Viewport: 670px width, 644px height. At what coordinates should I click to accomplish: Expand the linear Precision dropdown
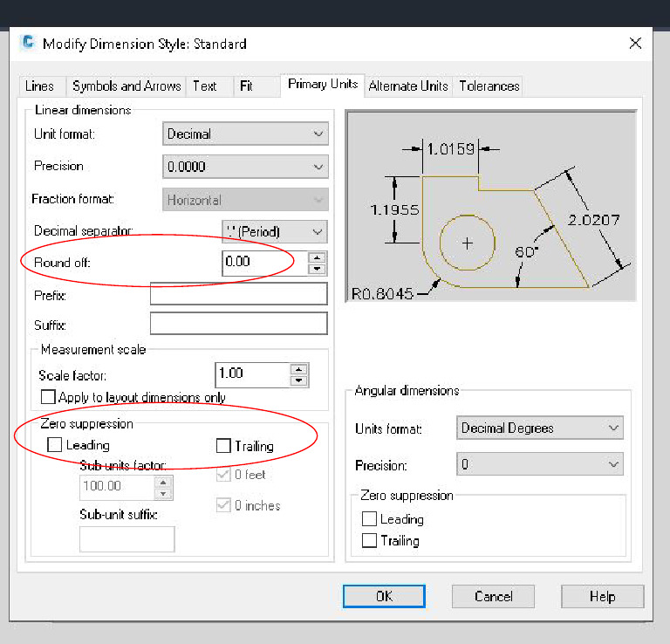pyautogui.click(x=245, y=167)
